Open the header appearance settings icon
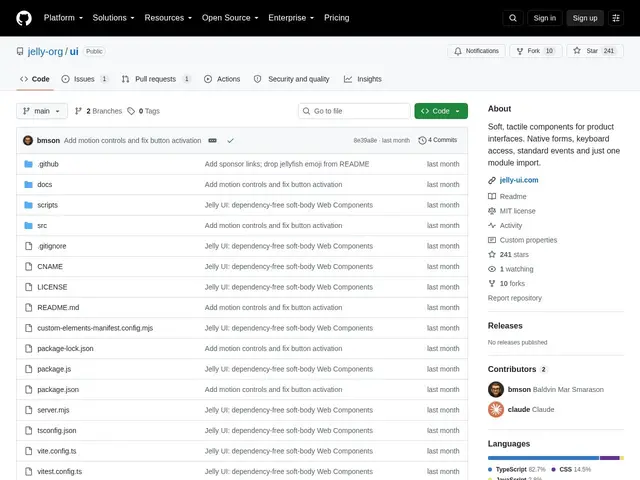Screen dimensions: 640x480 [x=616, y=18]
